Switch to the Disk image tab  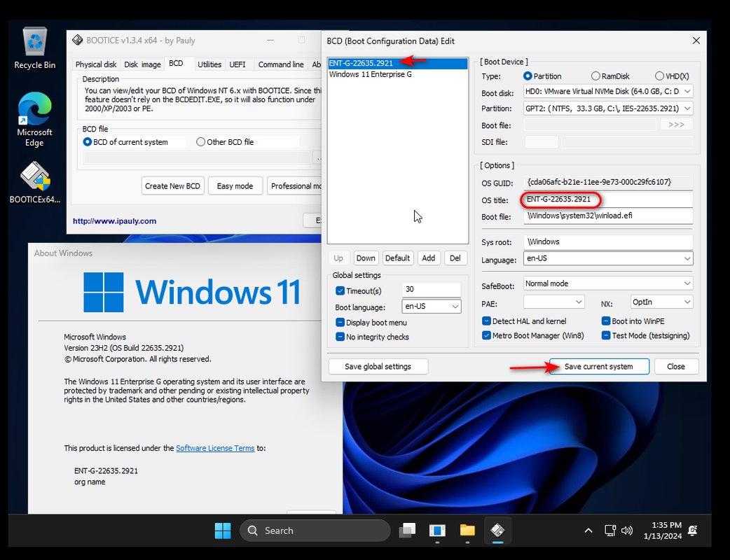tap(142, 64)
